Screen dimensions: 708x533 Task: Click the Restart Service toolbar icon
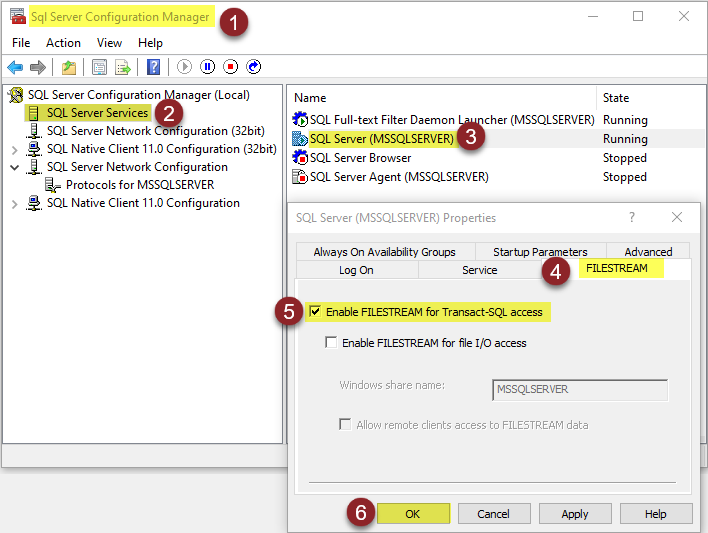coord(254,67)
